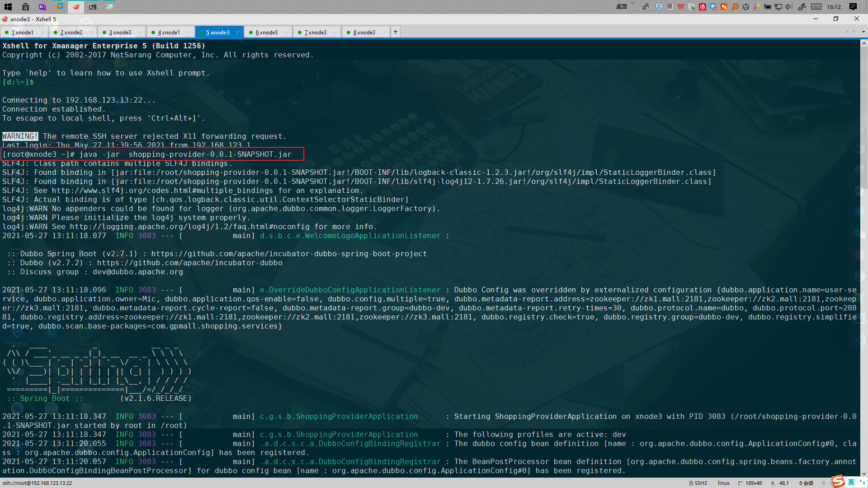Click the terminal scrollbar down arrow
Screen dimensions: 868x488
[864, 474]
